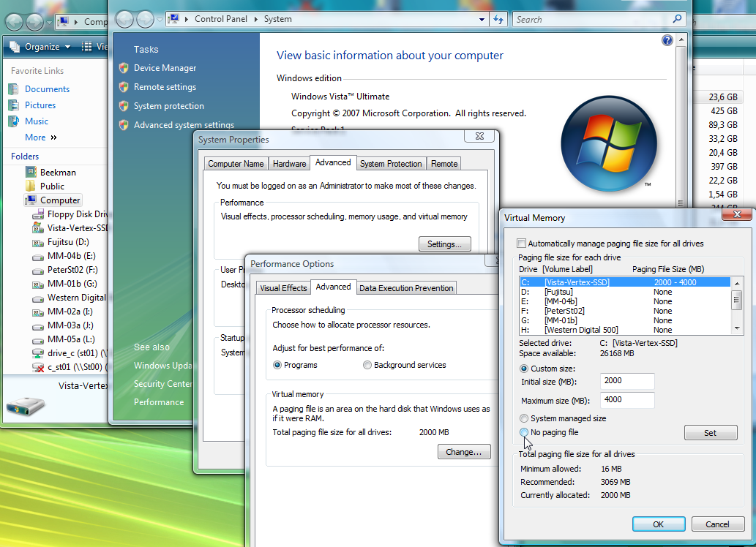The width and height of the screenshot is (756, 547).
Task: Select drive D: [Fujitsu] in paging list
Action: pyautogui.click(x=625, y=292)
